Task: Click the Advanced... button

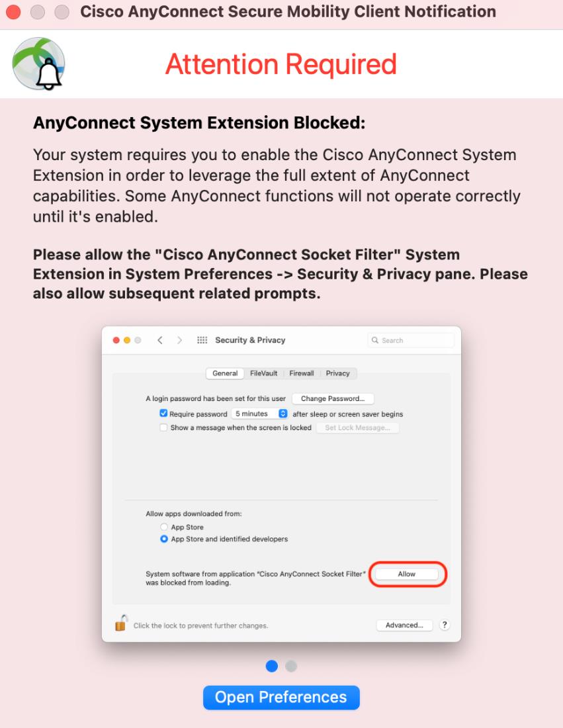Action: coord(404,625)
